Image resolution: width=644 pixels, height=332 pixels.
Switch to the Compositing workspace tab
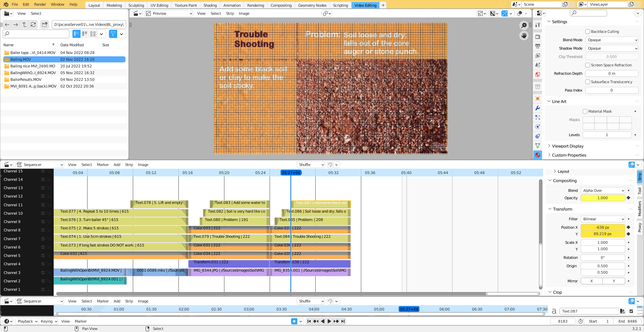tap(281, 5)
